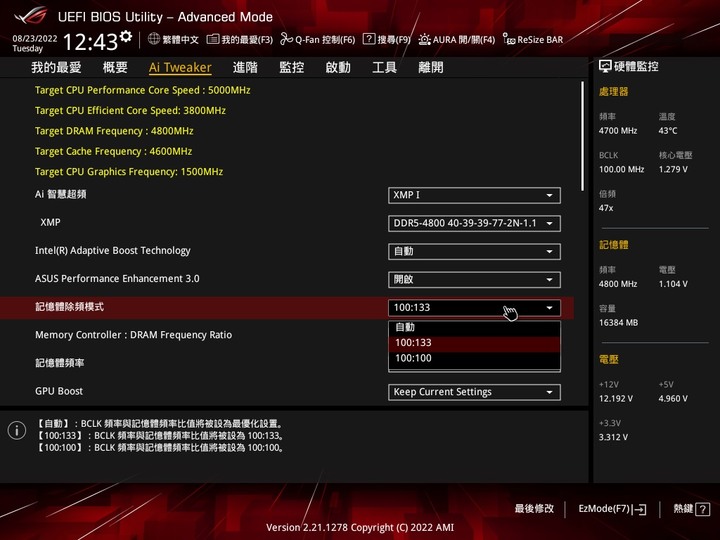Click the info icon beside help text
The width and height of the screenshot is (720, 540).
(x=17, y=430)
